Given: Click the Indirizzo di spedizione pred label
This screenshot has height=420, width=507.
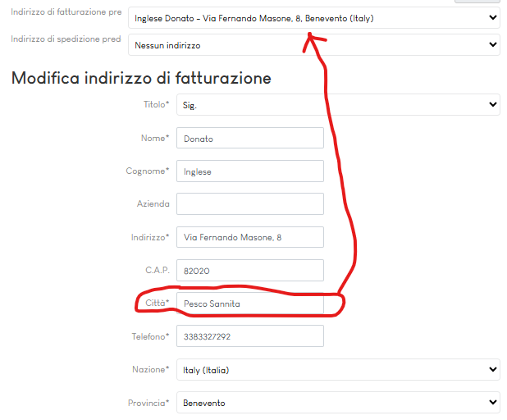Looking at the screenshot, I should [x=66, y=39].
